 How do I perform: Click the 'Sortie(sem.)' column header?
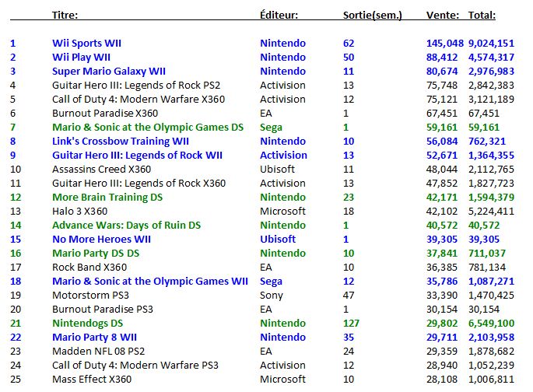pyautogui.click(x=372, y=16)
